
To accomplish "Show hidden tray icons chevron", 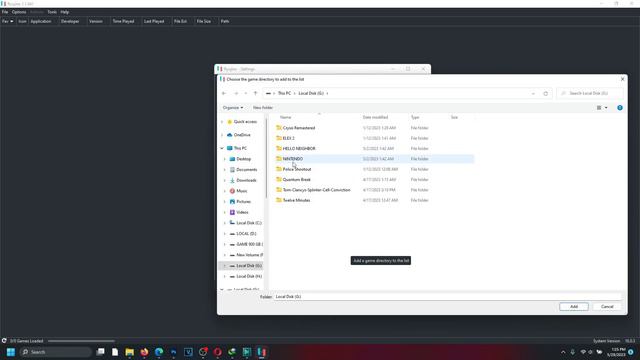I will tap(563, 352).
